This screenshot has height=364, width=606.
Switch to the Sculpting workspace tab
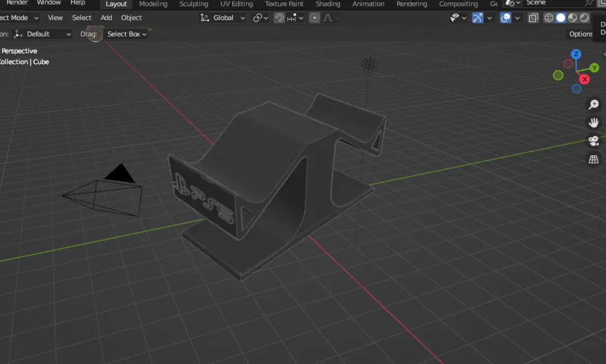194,4
